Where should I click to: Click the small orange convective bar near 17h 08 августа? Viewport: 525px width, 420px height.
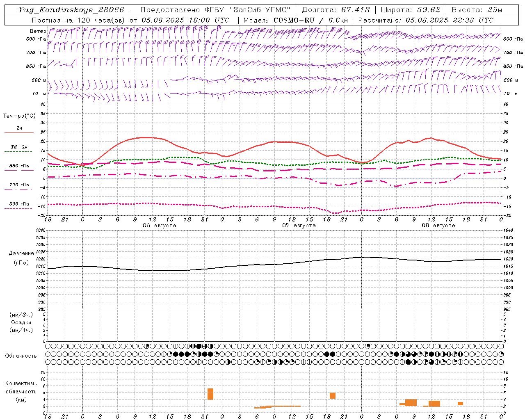point(460,404)
